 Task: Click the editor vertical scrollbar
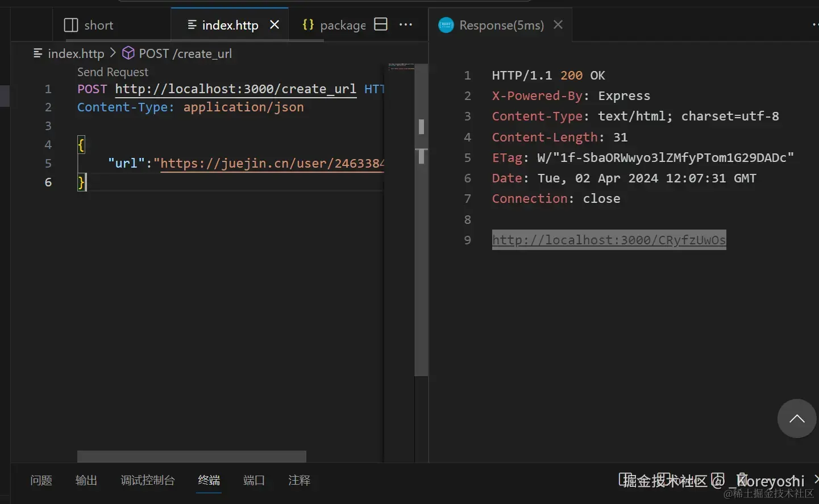(x=421, y=220)
